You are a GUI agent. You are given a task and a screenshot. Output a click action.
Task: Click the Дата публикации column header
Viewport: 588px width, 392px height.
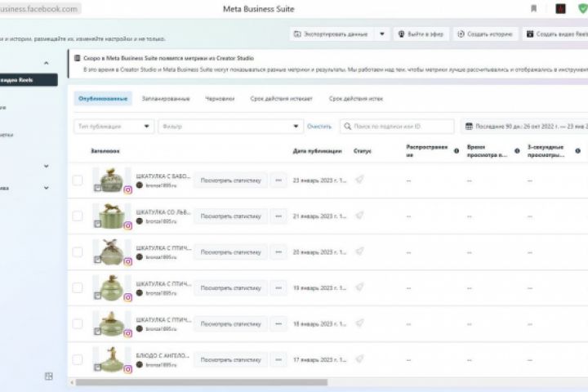(317, 151)
